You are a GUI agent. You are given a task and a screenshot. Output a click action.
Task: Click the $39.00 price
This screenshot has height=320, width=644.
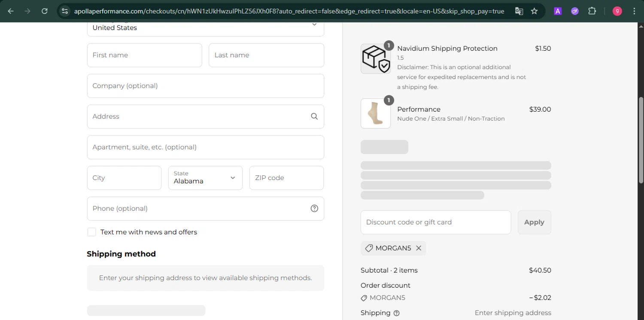540,110
